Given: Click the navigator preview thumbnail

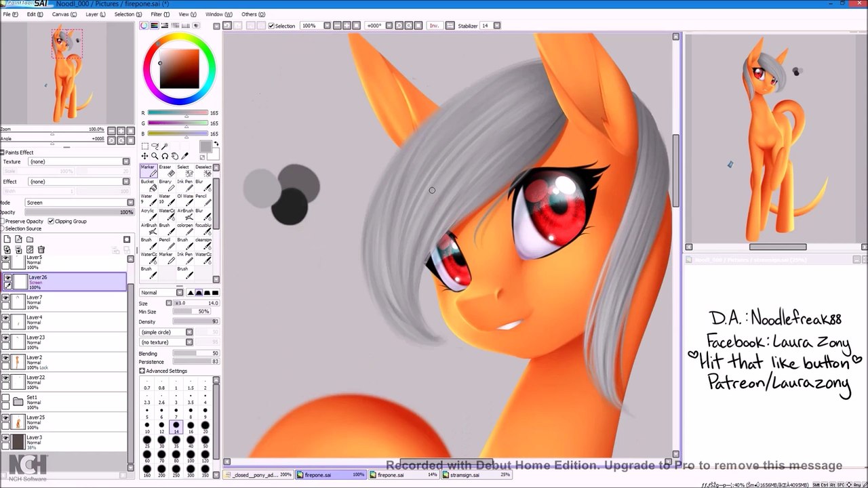Looking at the screenshot, I should (x=67, y=73).
